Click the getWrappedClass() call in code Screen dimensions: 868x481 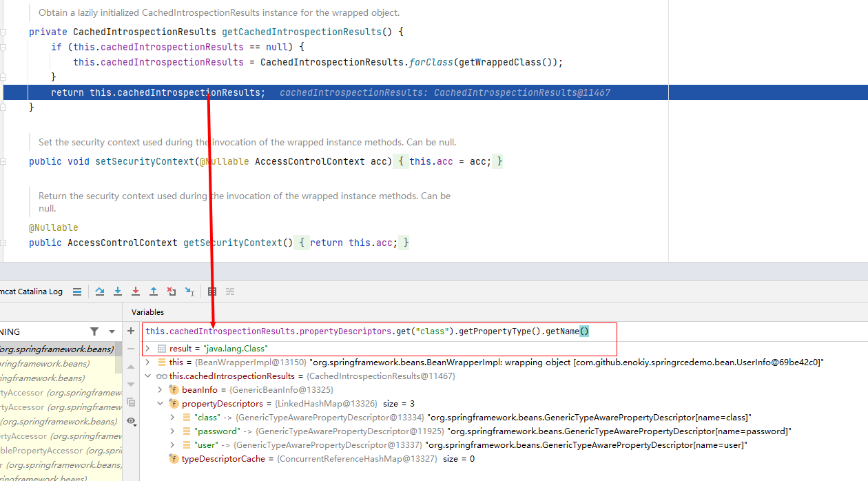point(507,62)
